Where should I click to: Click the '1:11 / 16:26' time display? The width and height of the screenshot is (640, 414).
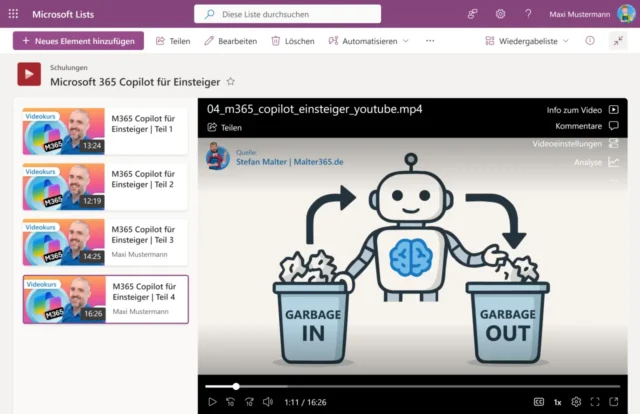[305, 402]
